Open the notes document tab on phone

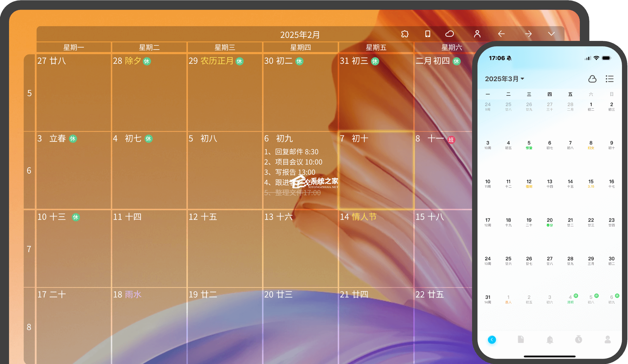coord(521,339)
